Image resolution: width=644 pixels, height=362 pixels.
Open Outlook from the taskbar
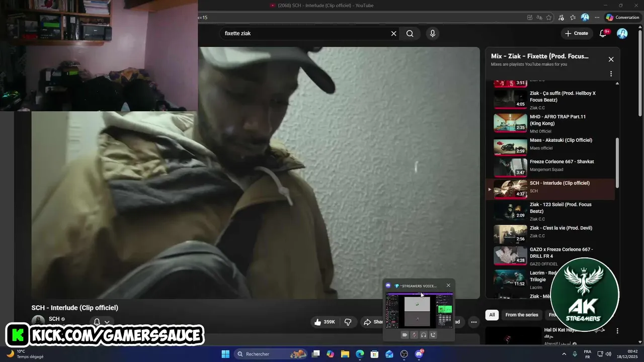(389, 354)
